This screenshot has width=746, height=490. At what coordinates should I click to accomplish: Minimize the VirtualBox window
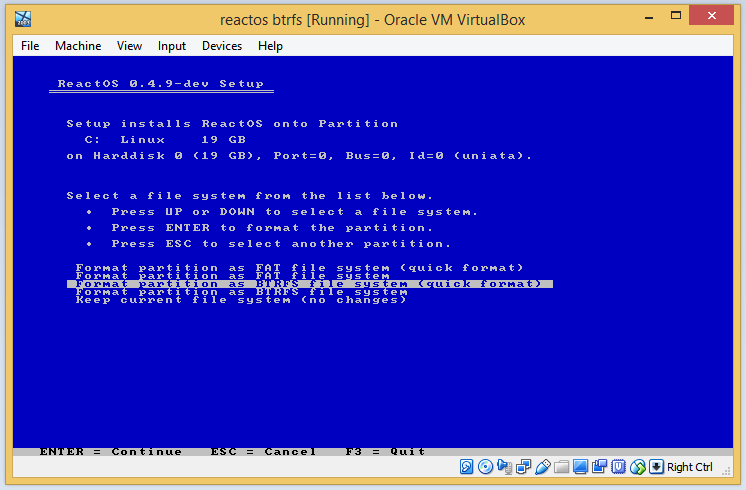click(649, 17)
